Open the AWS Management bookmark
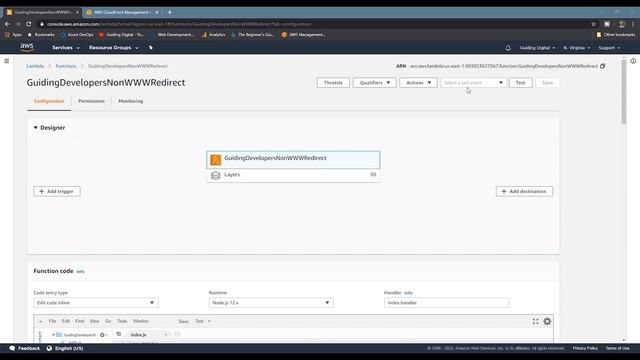The height and width of the screenshot is (360, 640). click(303, 35)
